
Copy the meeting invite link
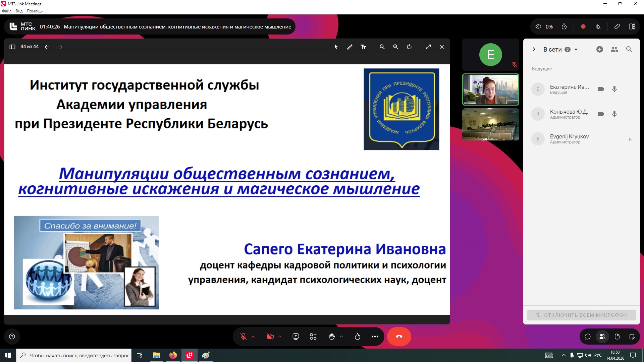tap(617, 26)
